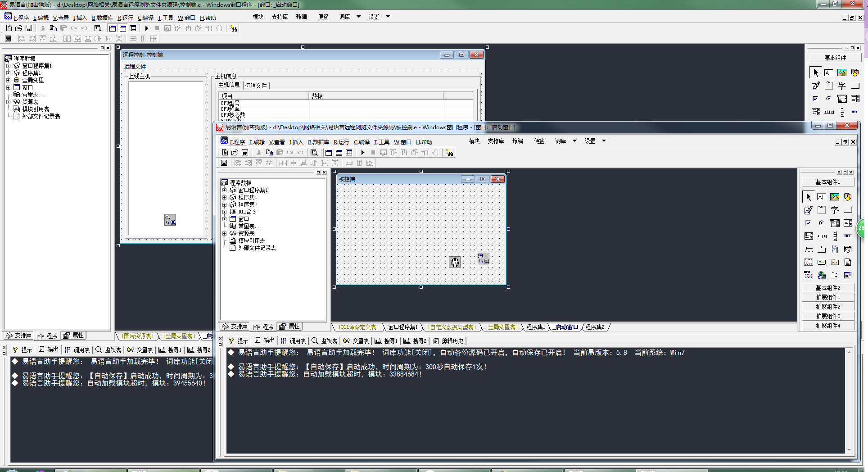Click Copy icon in front window toolbar
This screenshot has height=472, width=868.
(269, 153)
